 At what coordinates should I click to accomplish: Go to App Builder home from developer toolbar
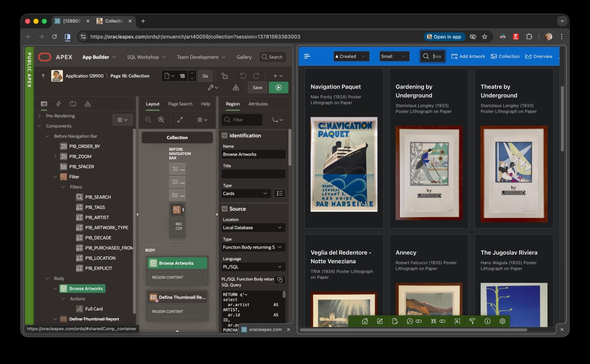[365, 321]
